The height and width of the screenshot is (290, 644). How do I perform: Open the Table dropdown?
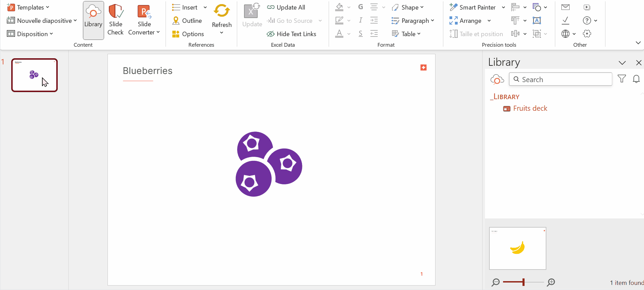tap(406, 34)
